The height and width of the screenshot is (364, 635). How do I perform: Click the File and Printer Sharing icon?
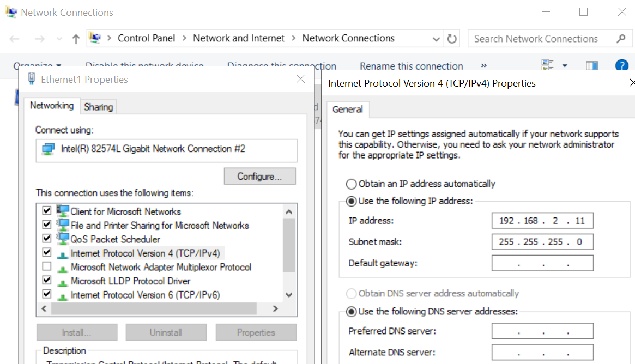tap(62, 225)
